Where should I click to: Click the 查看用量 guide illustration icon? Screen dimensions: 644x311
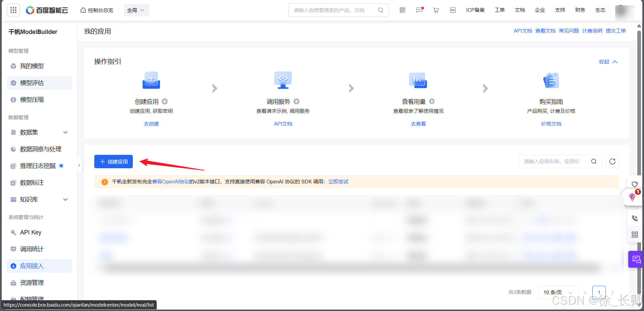418,80
